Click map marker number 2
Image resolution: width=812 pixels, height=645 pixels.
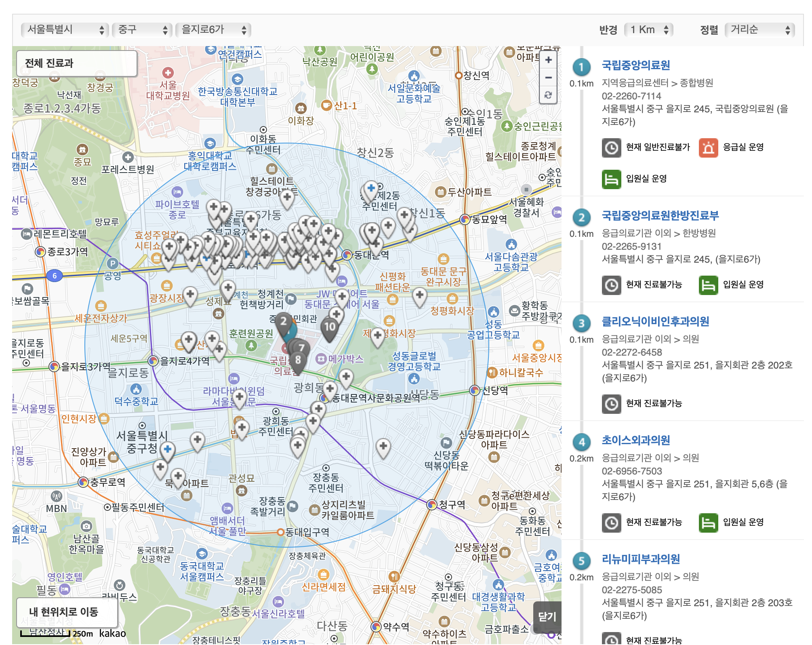coord(284,321)
